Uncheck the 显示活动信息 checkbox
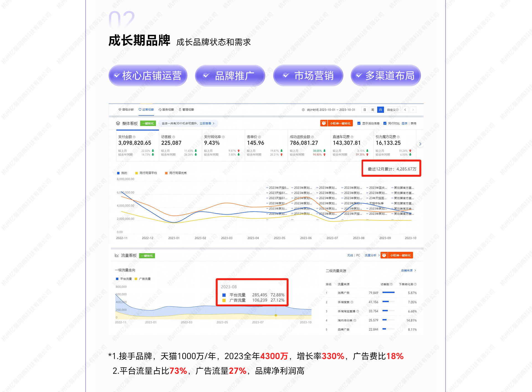 coord(359,123)
